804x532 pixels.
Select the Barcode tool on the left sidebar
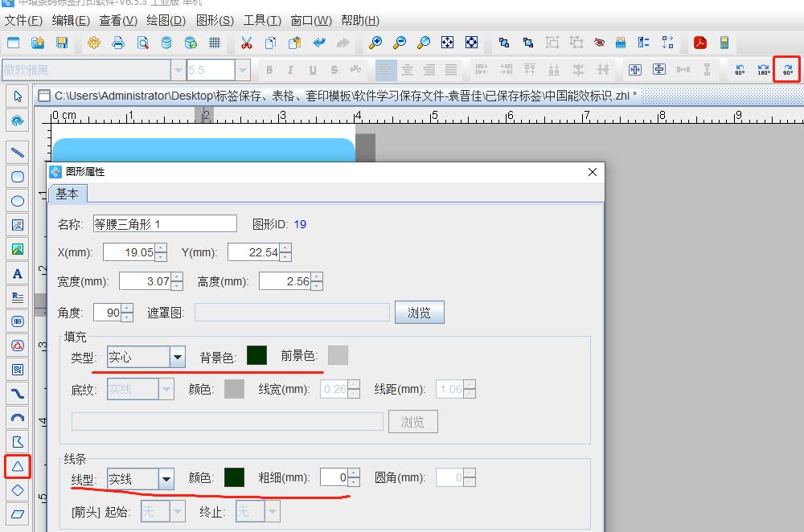[16, 321]
